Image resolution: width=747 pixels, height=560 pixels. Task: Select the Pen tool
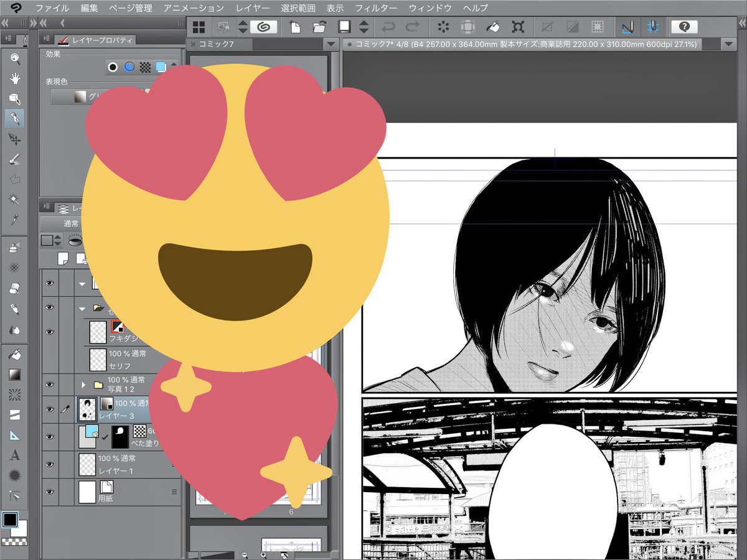(15, 118)
